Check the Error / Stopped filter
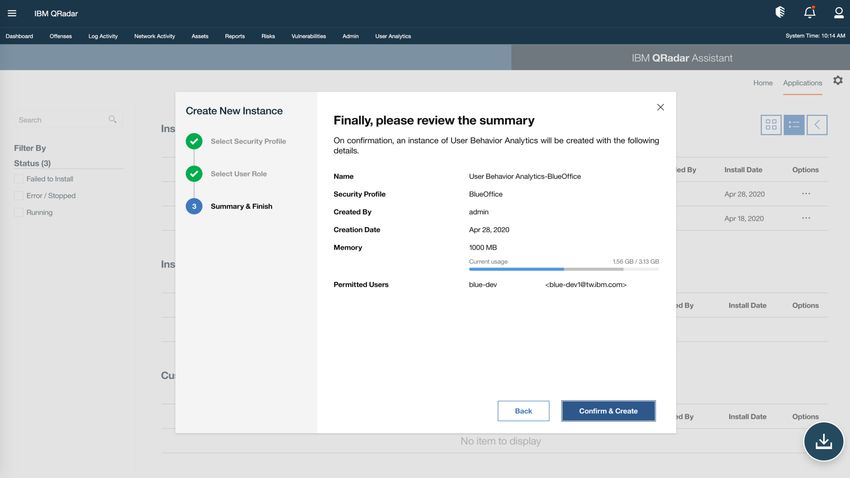Screen dimensions: 850x478 (19, 196)
